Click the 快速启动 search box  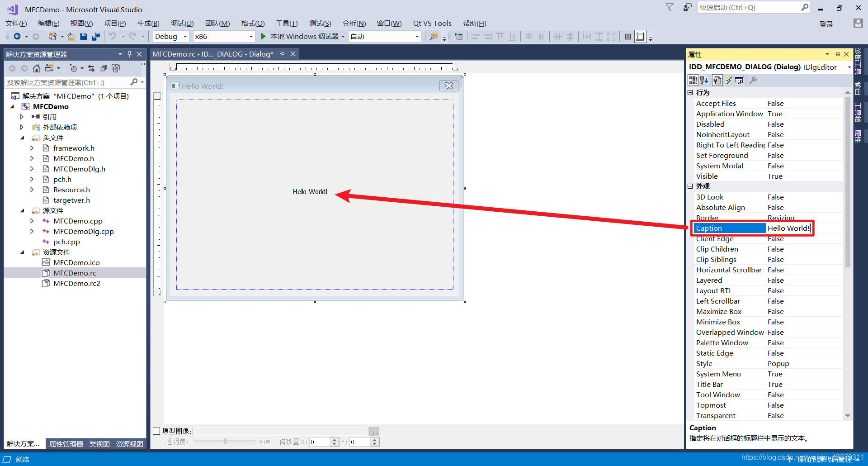(749, 7)
